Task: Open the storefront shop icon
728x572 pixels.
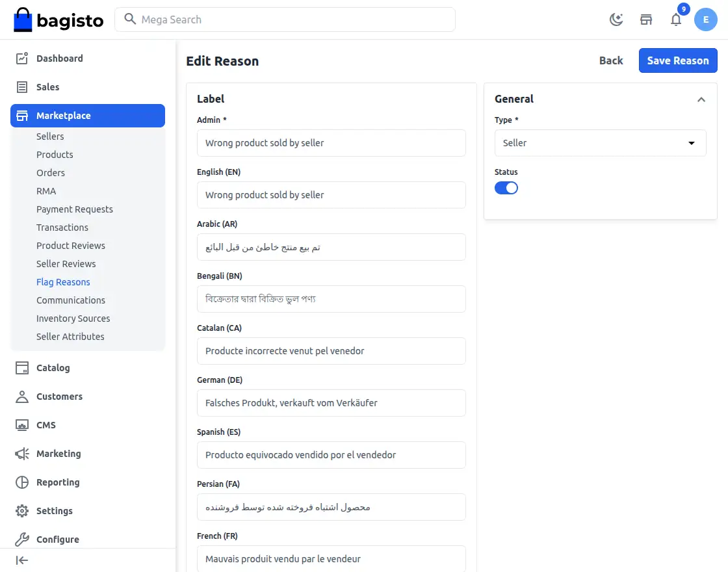Action: click(x=646, y=19)
